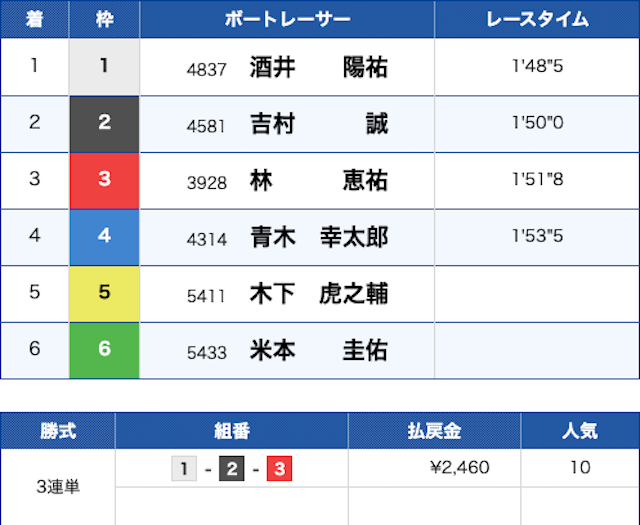Open racer 吉村 誠's name
This screenshot has width=640, height=525.
click(318, 124)
